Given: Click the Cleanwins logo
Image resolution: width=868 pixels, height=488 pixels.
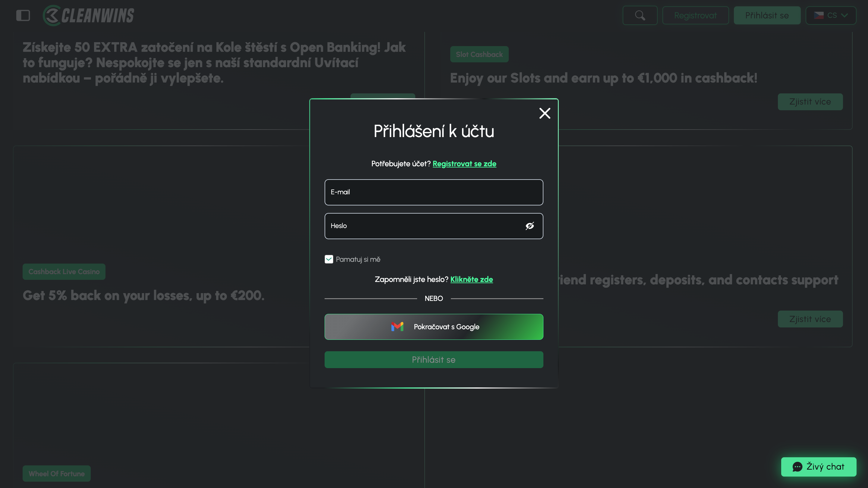Looking at the screenshot, I should (x=88, y=15).
